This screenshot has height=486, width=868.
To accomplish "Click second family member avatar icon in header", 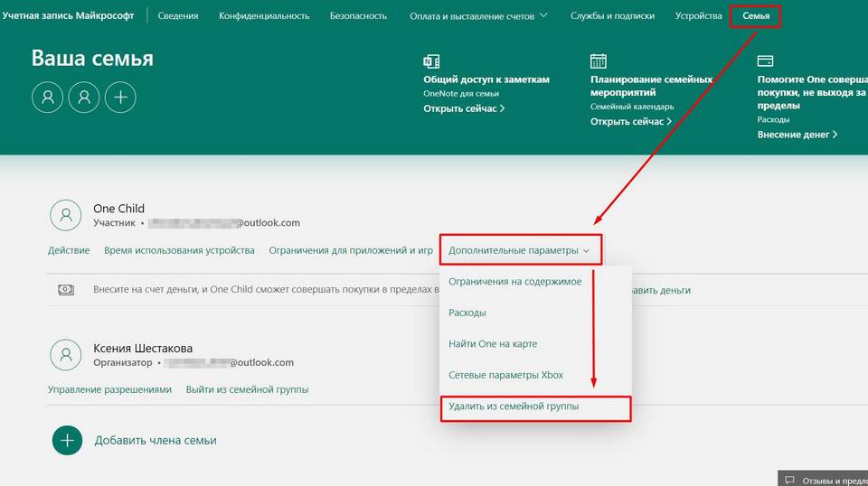I will point(84,98).
